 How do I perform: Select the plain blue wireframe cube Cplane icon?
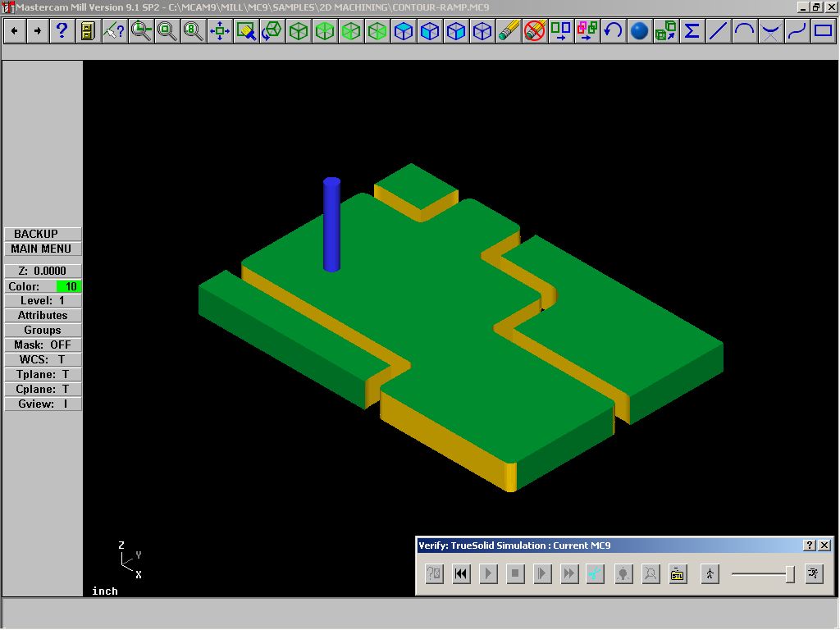point(482,31)
